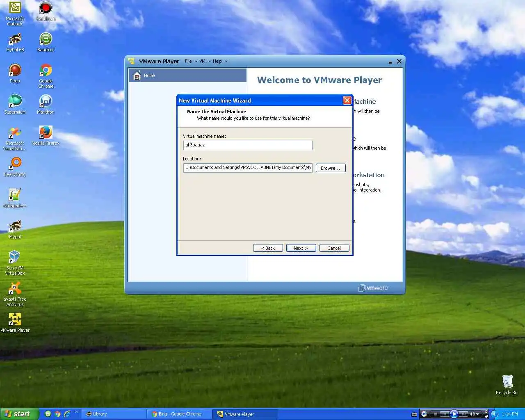Select the Microsoft Visual Studio desktop icon
Screen dimensions: 525x420
15,139
